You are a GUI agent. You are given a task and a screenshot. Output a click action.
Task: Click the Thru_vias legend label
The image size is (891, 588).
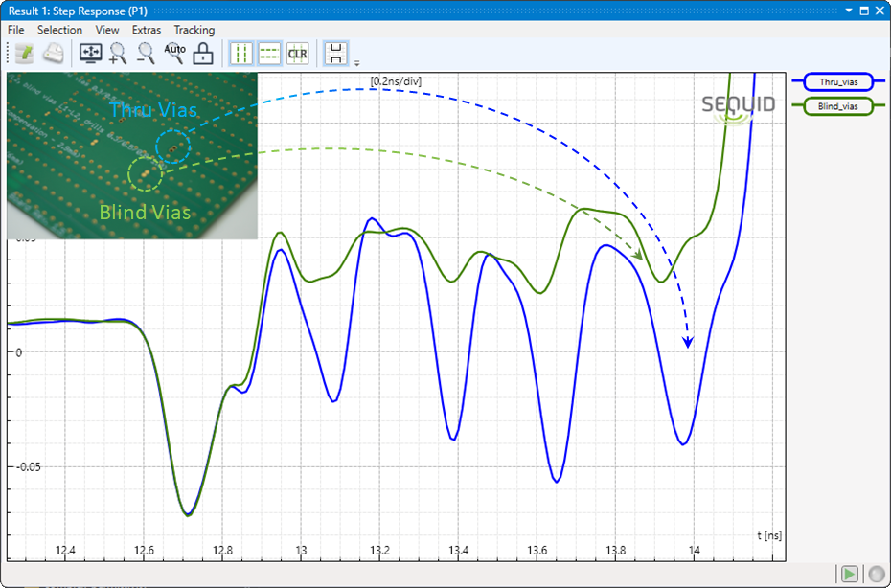coord(837,83)
